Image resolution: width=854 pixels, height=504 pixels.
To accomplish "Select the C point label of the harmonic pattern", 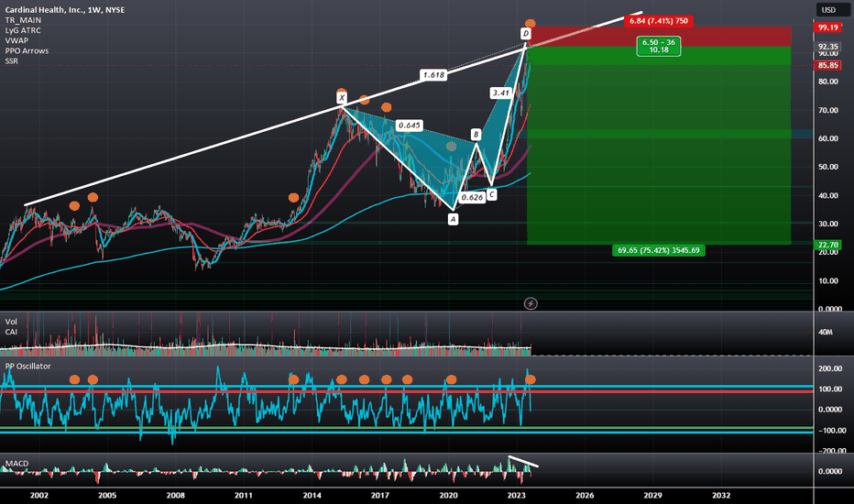I will (x=491, y=194).
